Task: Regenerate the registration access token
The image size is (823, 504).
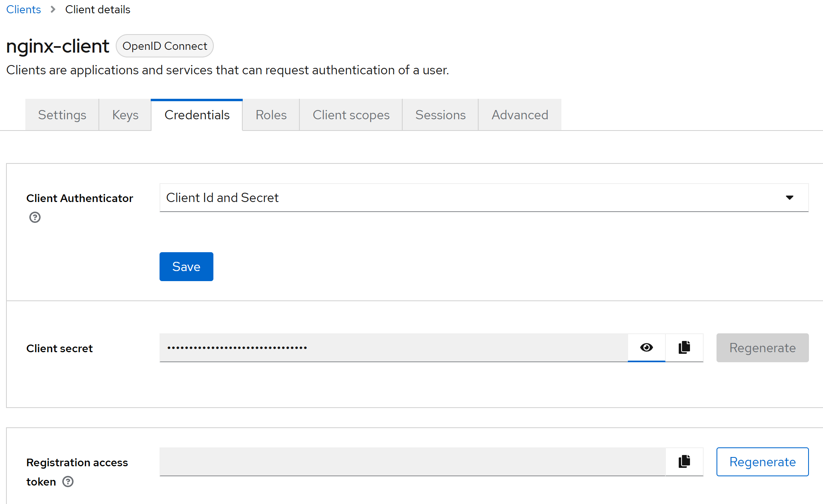Action: click(x=762, y=462)
